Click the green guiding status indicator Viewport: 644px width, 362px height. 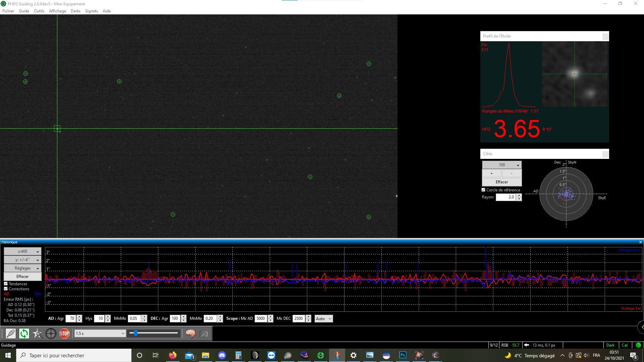click(x=638, y=345)
